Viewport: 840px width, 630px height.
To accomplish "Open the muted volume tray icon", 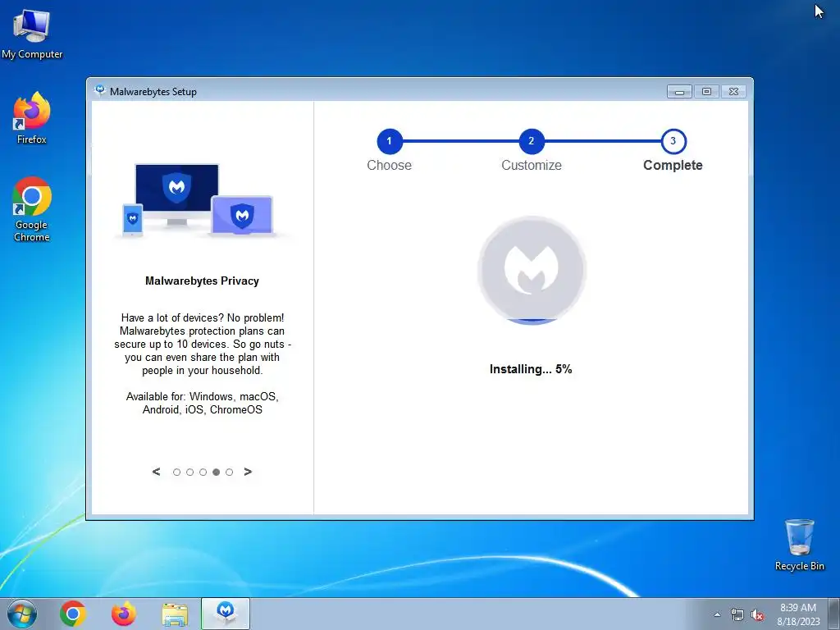I will 757,615.
